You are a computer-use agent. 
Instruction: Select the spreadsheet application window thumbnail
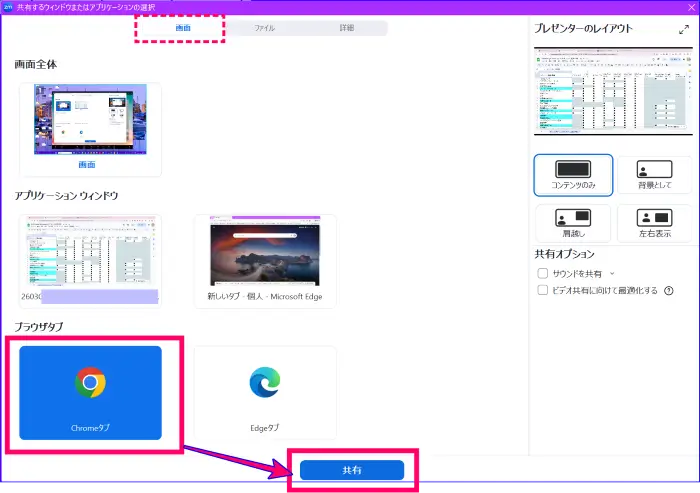tap(90, 255)
